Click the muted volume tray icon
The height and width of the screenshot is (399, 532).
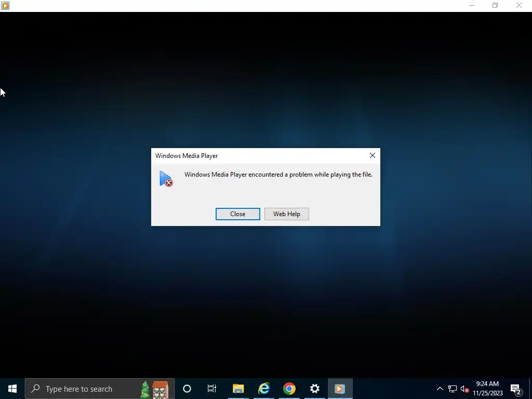click(464, 389)
